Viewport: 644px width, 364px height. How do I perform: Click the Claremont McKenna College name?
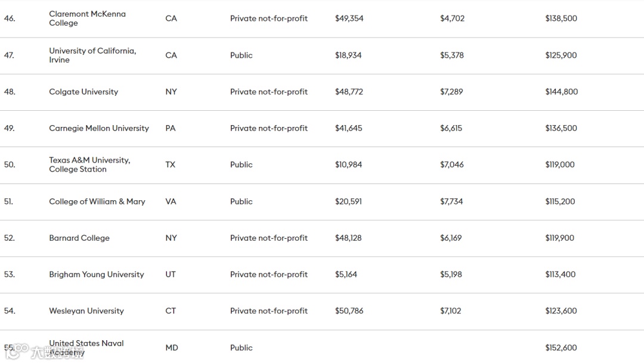coord(87,18)
